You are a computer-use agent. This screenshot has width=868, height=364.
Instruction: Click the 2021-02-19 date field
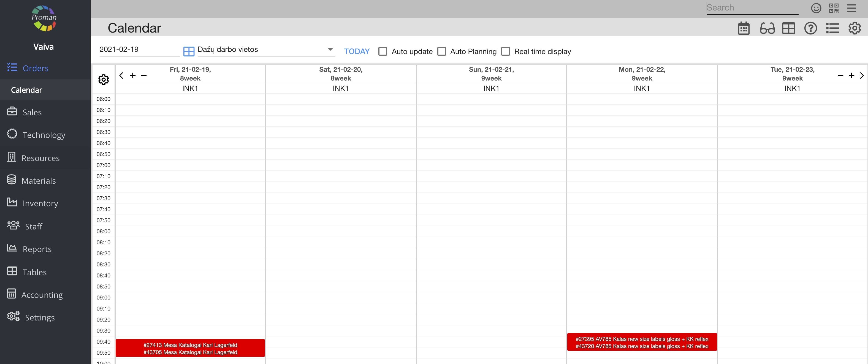[138, 50]
